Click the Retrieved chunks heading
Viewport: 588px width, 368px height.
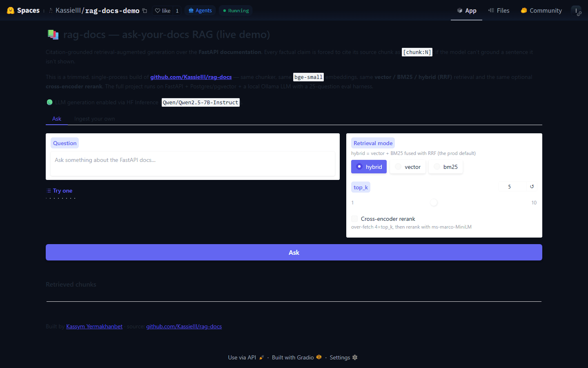click(71, 285)
